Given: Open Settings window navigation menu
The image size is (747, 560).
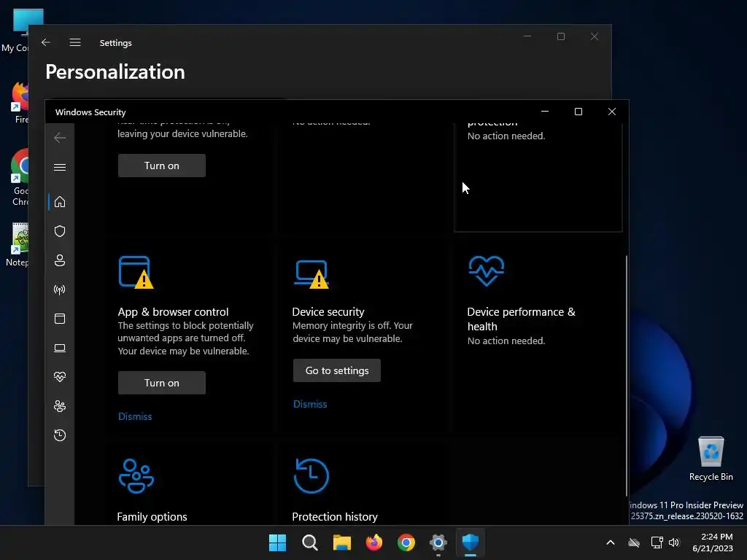Looking at the screenshot, I should [75, 42].
